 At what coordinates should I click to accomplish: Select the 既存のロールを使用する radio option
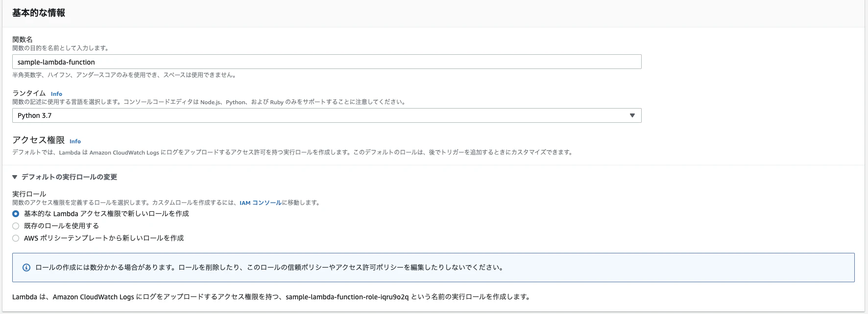tap(16, 226)
